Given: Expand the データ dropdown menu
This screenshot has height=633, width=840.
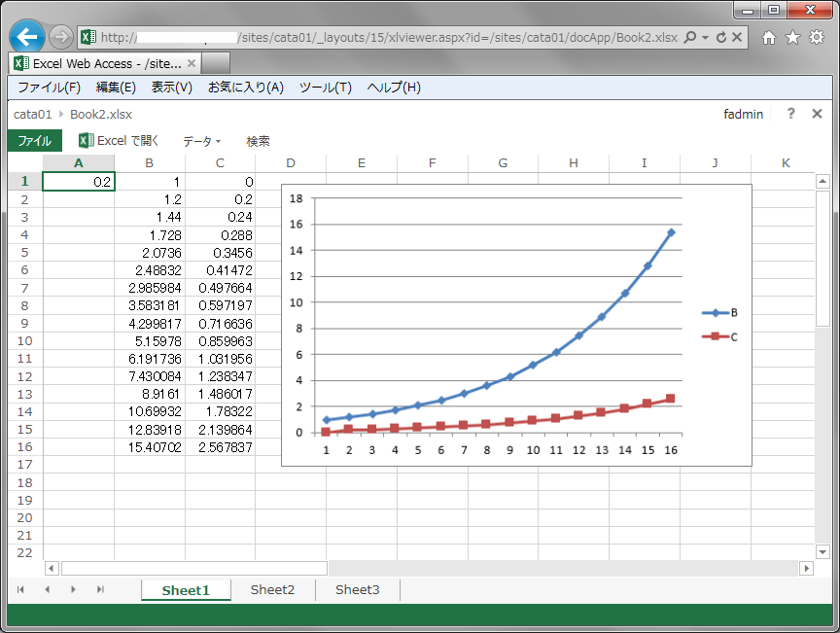Looking at the screenshot, I should click(x=202, y=141).
